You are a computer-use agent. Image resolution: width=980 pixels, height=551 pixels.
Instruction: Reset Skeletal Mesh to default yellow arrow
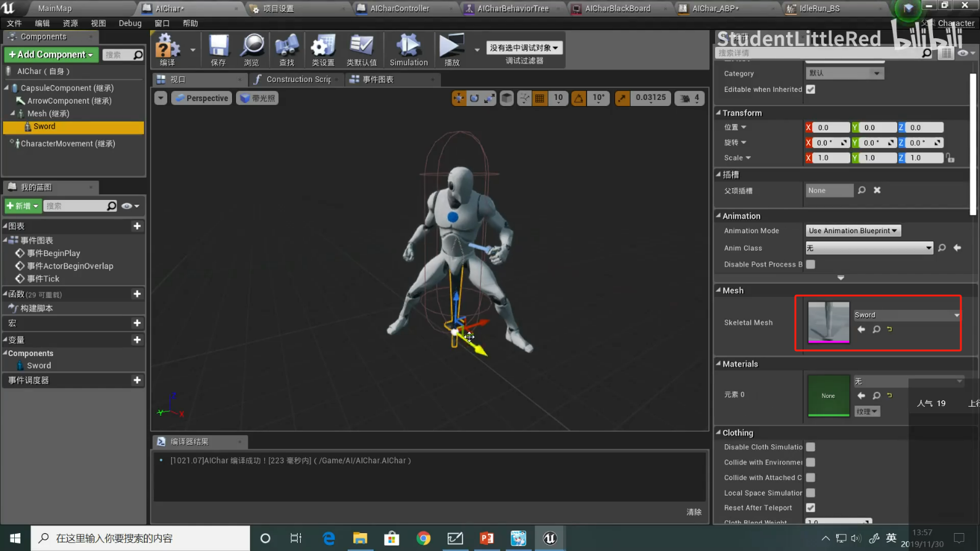click(890, 329)
